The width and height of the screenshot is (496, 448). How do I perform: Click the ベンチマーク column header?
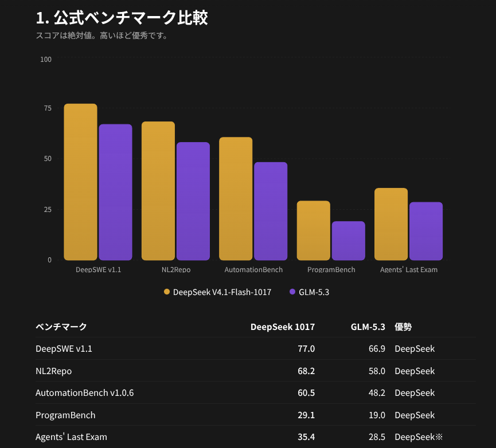point(61,327)
